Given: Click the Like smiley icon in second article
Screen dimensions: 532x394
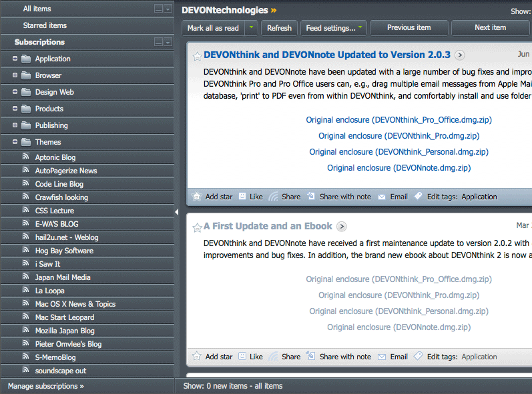Looking at the screenshot, I should pos(242,356).
